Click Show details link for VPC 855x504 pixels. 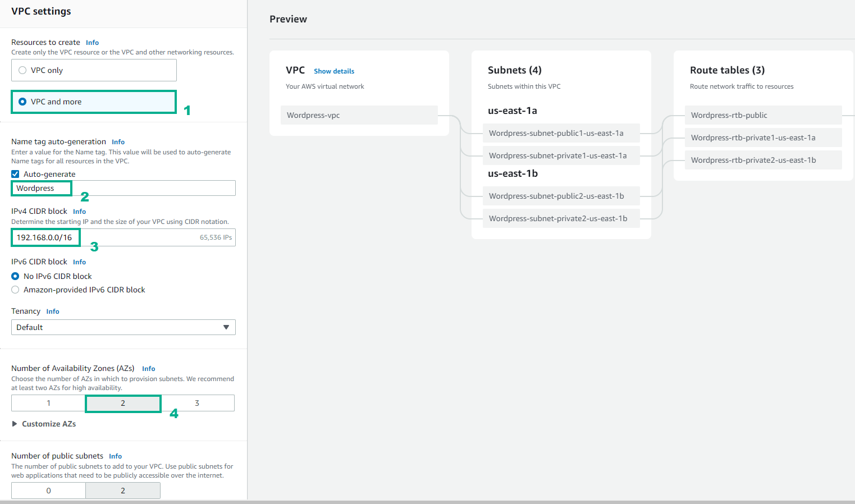(334, 71)
